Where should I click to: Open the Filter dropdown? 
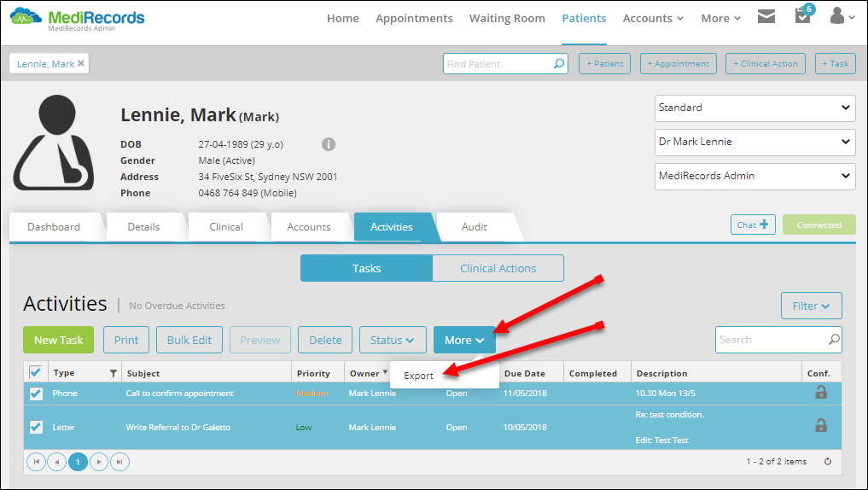[x=811, y=306]
